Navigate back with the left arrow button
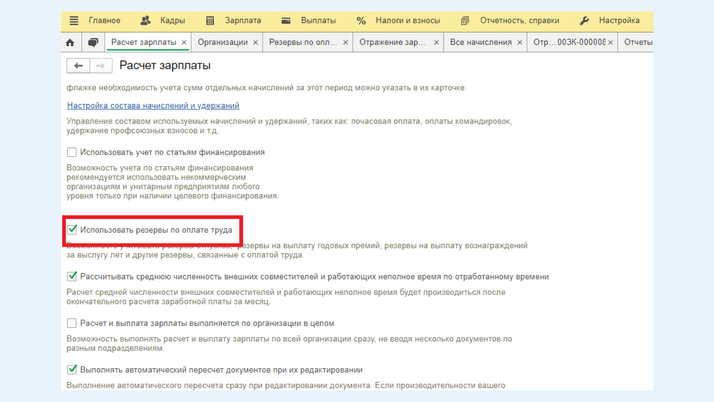 [x=78, y=66]
